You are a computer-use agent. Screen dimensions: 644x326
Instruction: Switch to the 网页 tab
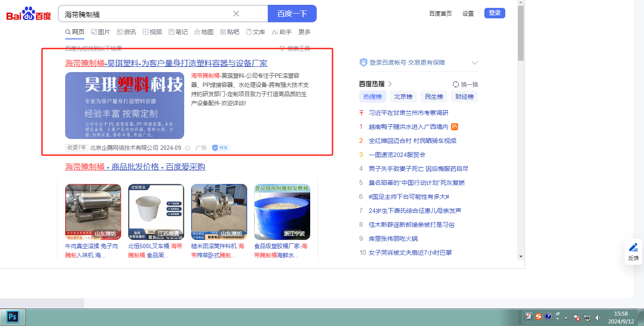click(x=75, y=32)
